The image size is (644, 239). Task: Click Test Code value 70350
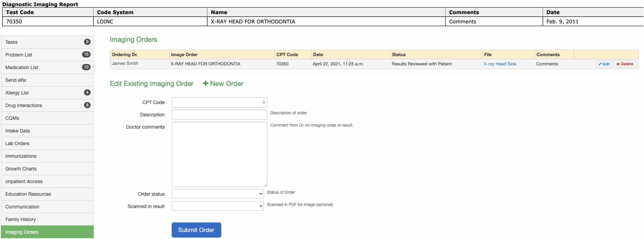pos(14,22)
